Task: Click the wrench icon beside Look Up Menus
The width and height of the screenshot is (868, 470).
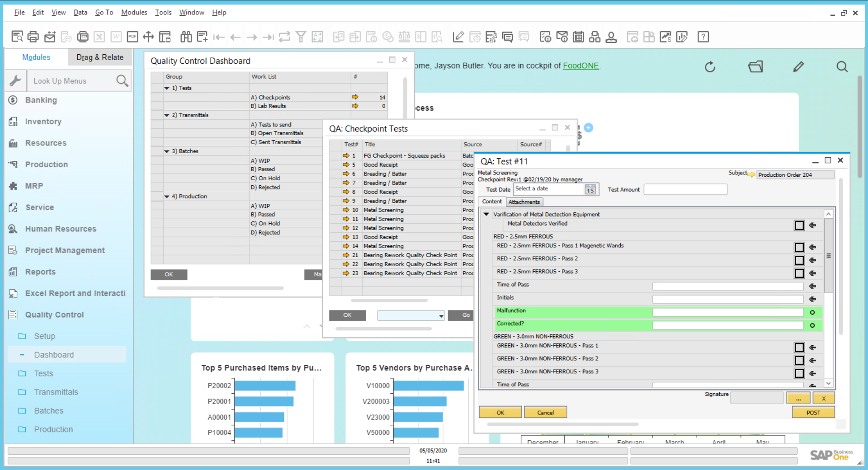Action: (x=15, y=81)
